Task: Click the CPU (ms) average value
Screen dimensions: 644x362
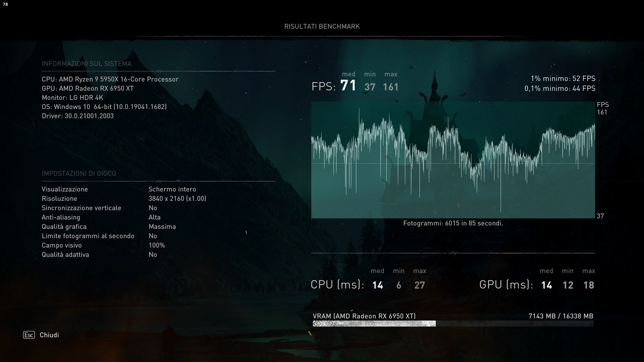Action: [377, 285]
